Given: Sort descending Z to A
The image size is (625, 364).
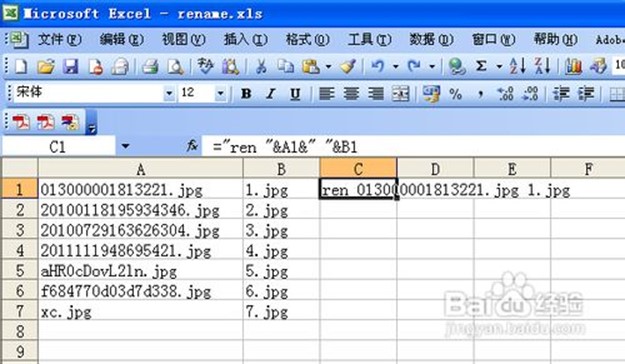Looking at the screenshot, I should pos(542,66).
